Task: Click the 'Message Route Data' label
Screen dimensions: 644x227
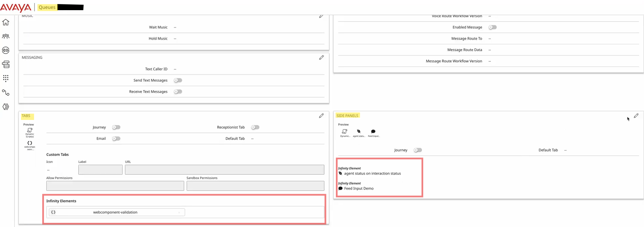Action: coord(465,50)
